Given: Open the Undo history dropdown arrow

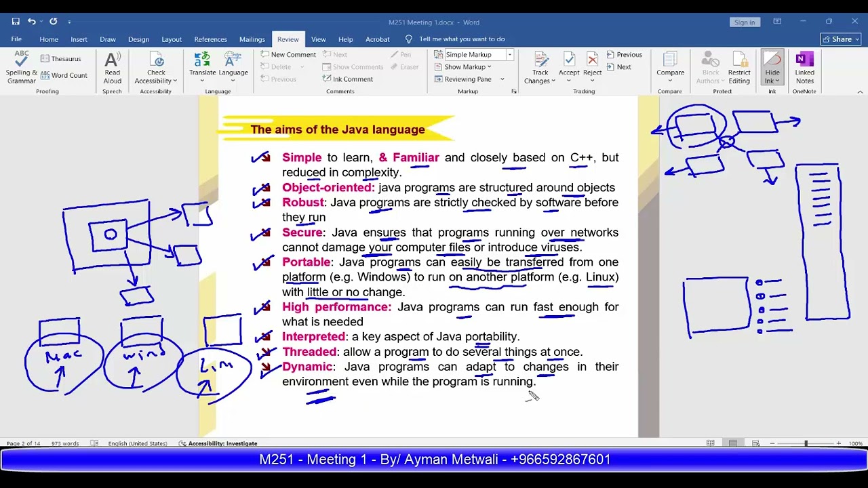Looking at the screenshot, I should (x=41, y=22).
